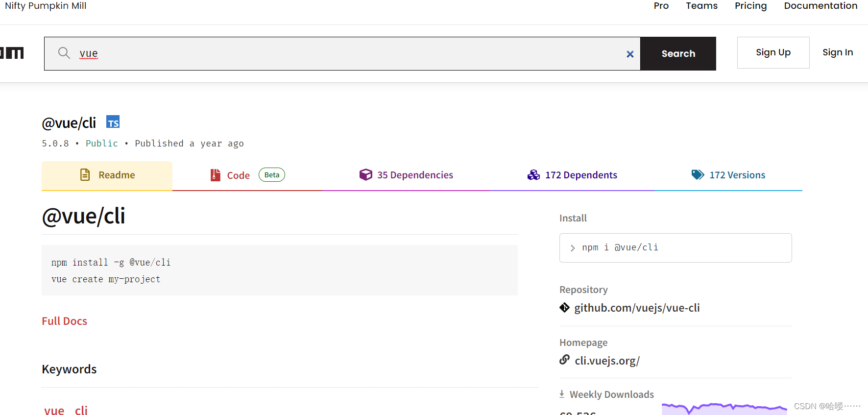Click the version 5.0.8 text
Screen dimensions: 868x415
pyautogui.click(x=55, y=143)
